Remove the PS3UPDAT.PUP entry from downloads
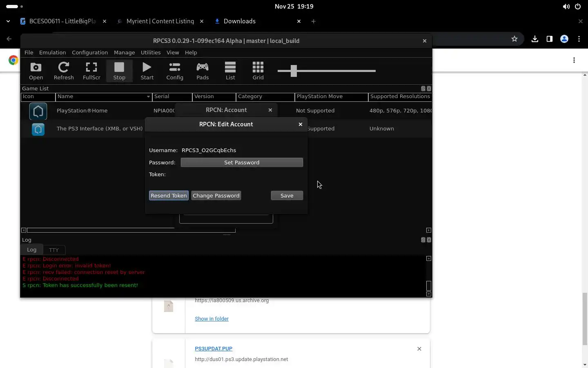This screenshot has height=368, width=588. [419, 349]
